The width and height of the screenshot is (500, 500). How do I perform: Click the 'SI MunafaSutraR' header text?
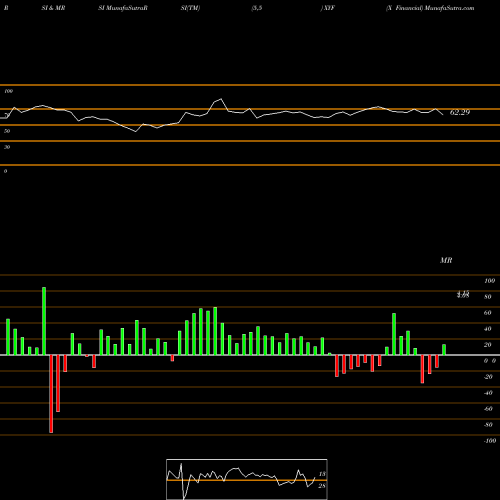coord(123,8)
